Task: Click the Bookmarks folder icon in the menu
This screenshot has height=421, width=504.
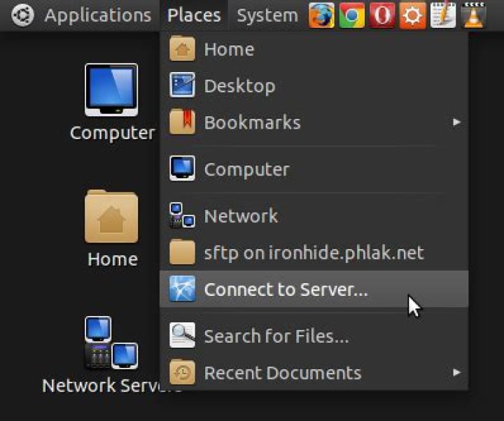Action: pyautogui.click(x=182, y=122)
